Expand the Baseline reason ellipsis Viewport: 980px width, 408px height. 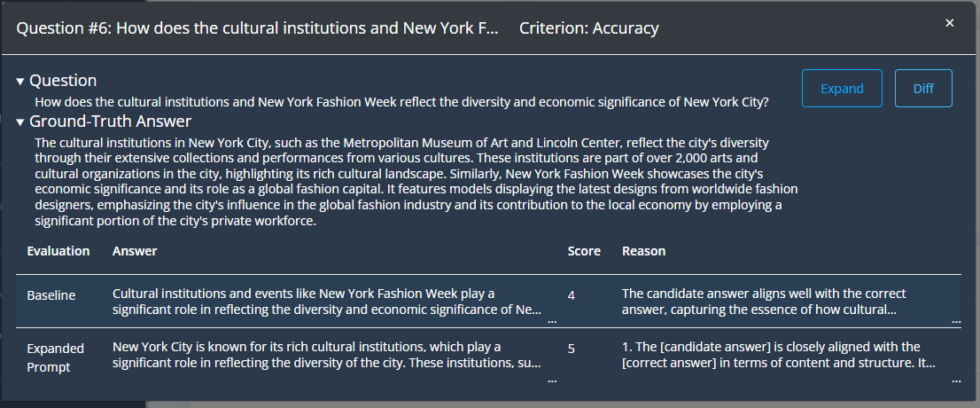(955, 320)
